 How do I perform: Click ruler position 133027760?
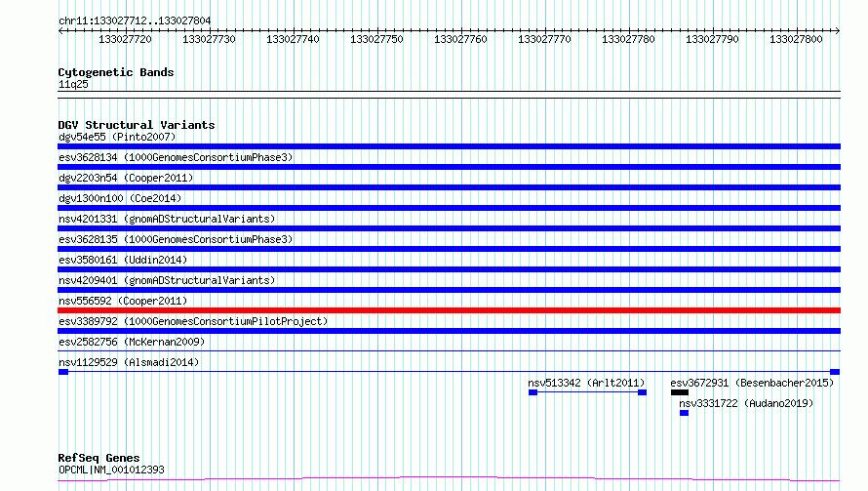coord(460,39)
